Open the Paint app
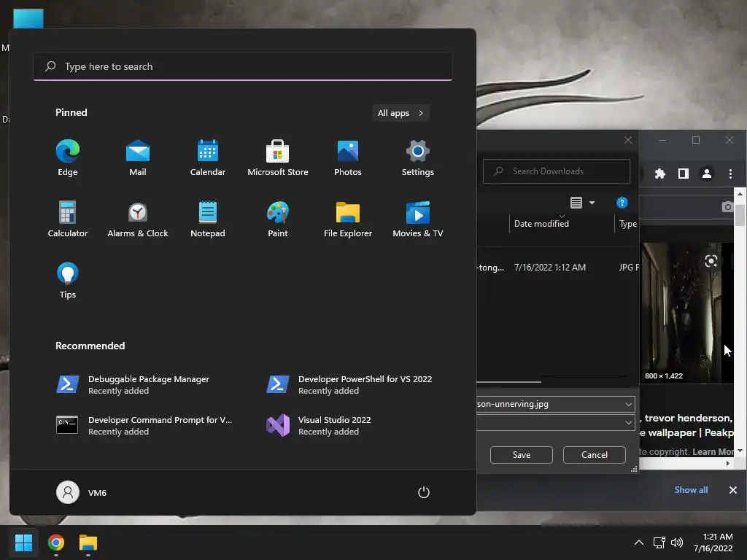The image size is (747, 560). pos(278,219)
